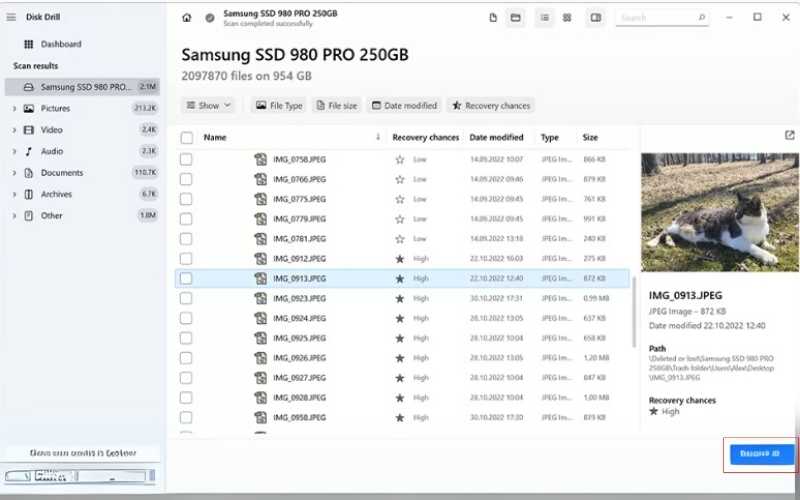Click the high star for IMG_0912.JPEG
800x500 pixels.
[400, 259]
